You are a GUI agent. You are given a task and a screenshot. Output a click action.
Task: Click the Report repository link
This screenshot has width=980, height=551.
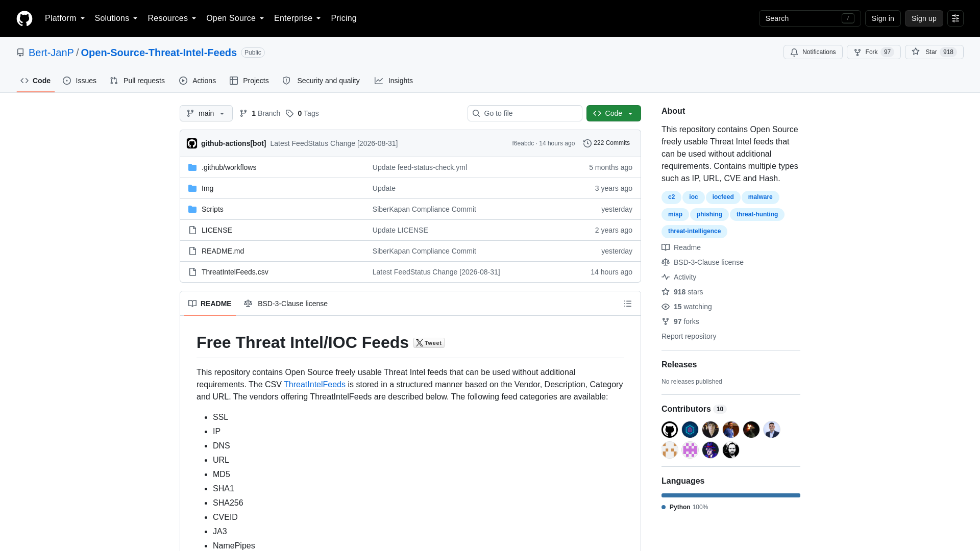coord(689,336)
